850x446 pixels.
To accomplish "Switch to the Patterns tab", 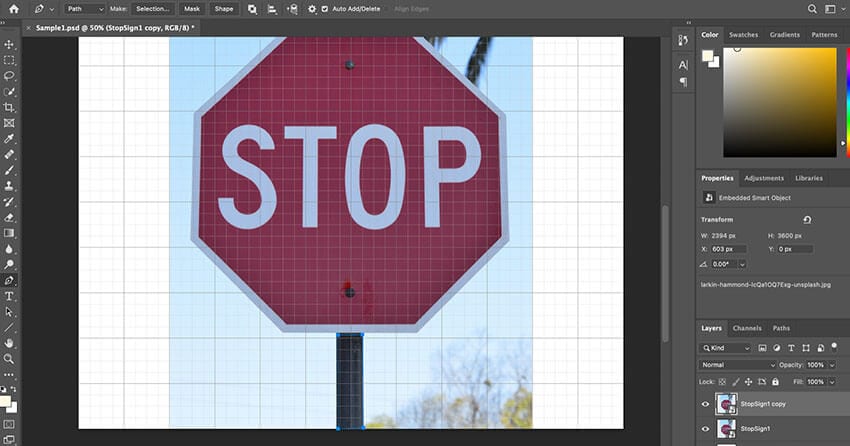I will coord(824,35).
